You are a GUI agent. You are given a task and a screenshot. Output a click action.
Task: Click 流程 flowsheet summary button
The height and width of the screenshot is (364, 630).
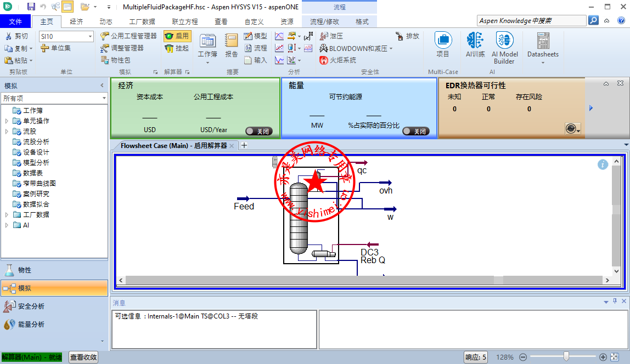click(x=256, y=48)
